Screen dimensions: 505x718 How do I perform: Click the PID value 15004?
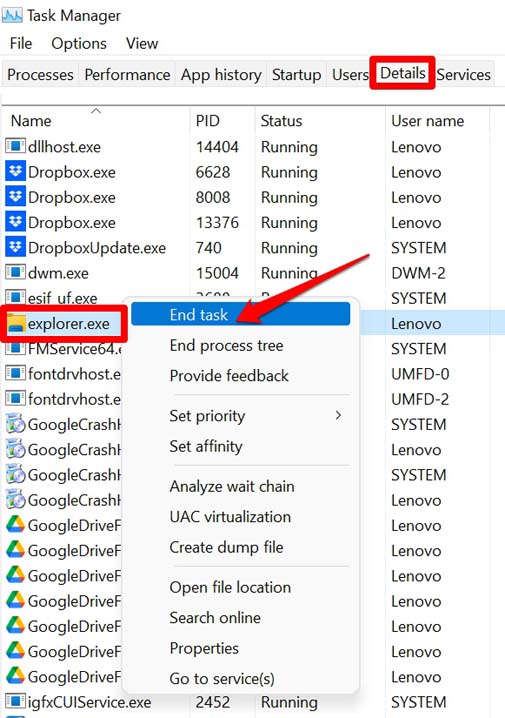point(217,273)
